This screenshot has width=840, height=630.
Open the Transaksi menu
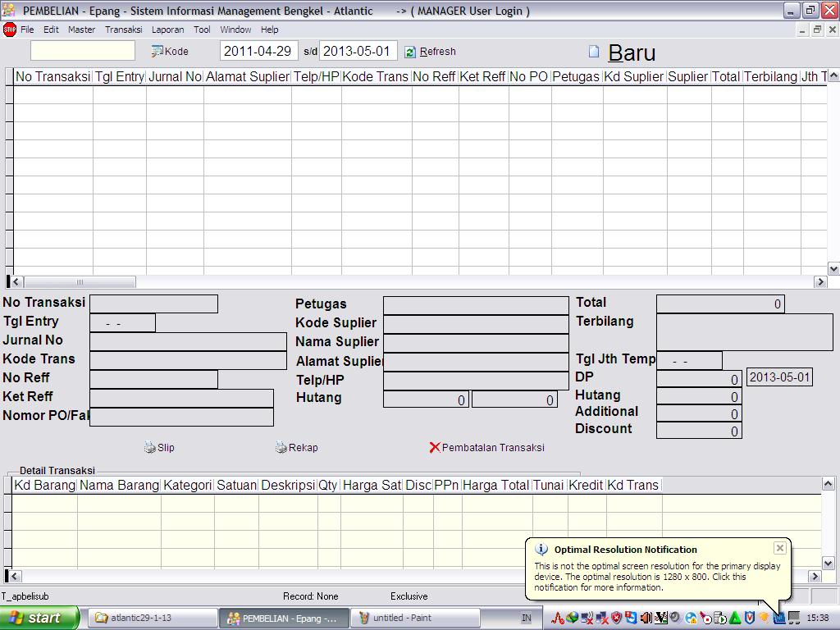[123, 30]
